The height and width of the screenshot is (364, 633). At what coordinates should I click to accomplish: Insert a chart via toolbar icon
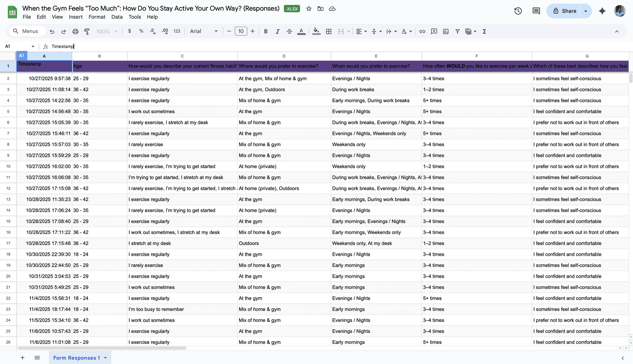point(446,31)
